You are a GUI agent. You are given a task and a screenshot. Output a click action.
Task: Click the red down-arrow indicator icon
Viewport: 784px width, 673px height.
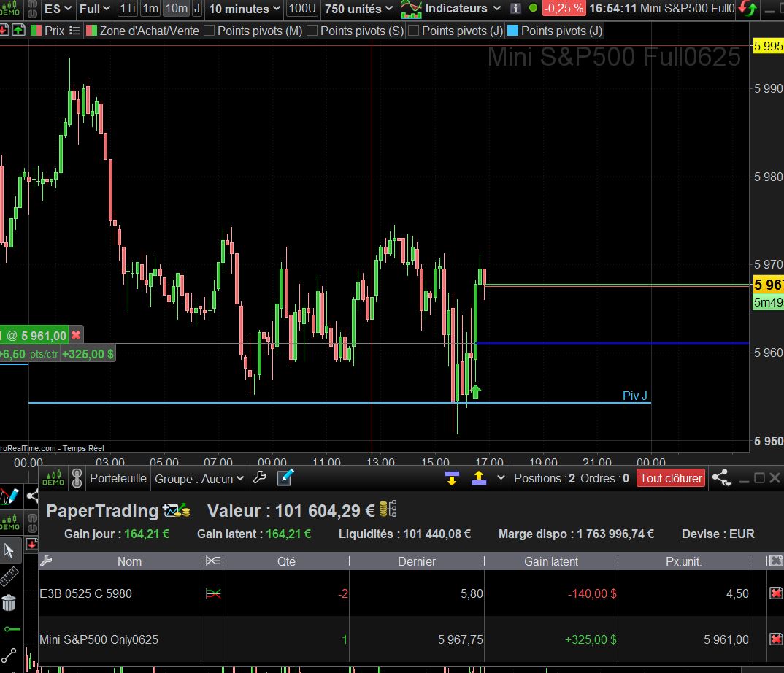pyautogui.click(x=4, y=31)
